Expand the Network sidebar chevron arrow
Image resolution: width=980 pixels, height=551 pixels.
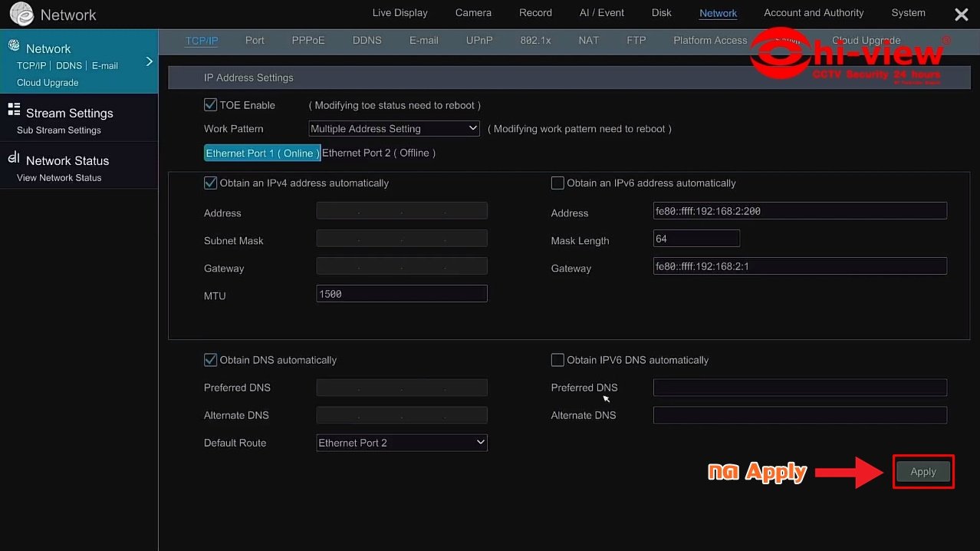pos(149,61)
